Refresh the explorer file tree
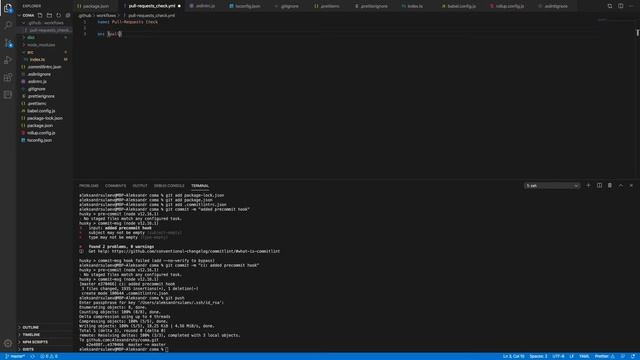 pyautogui.click(x=59, y=15)
